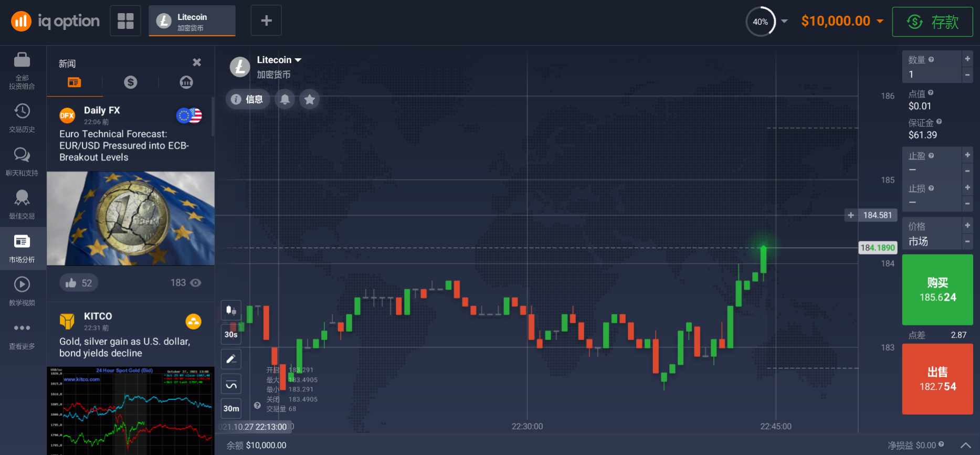Click the red Sell button at 182.754

[x=937, y=379]
